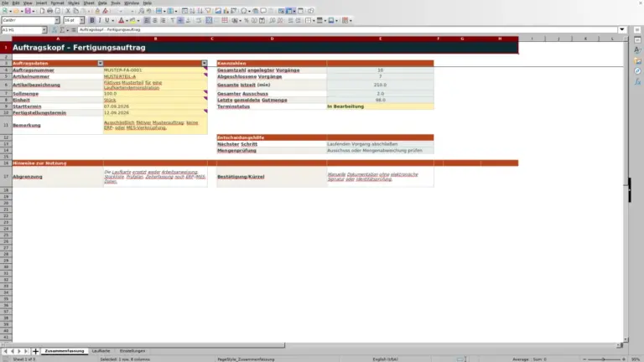644x362 pixels.
Task: Open the sidebar Navigator compass icon
Action: (x=637, y=71)
